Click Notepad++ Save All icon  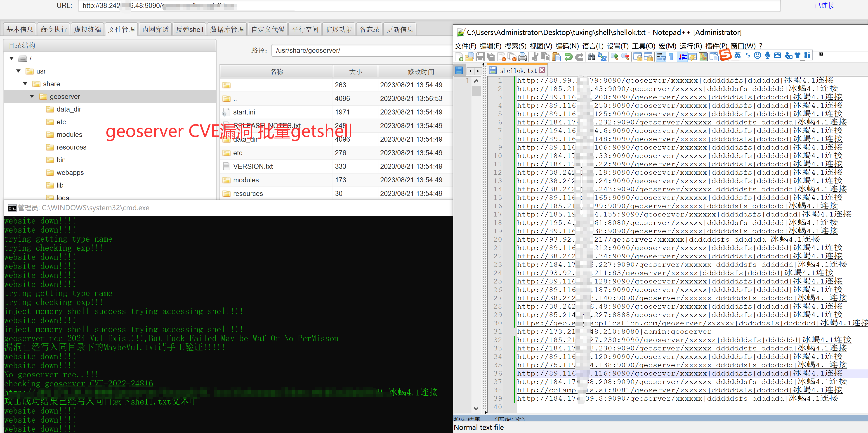tap(491, 57)
